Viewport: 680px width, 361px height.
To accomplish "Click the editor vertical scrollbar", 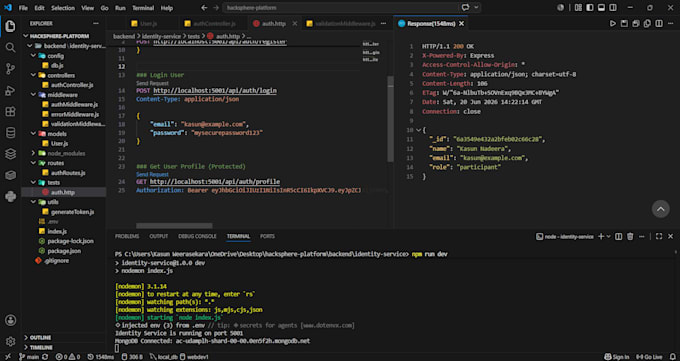I will (x=390, y=118).
